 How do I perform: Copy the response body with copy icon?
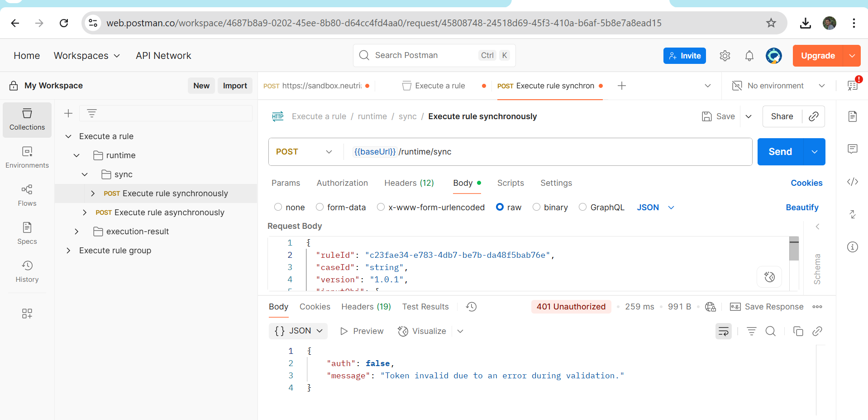(x=798, y=331)
